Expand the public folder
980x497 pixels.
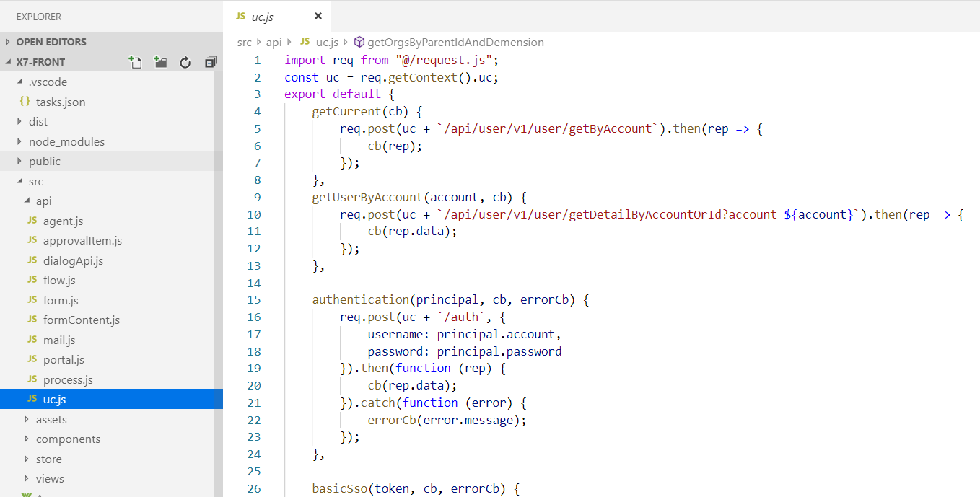coord(20,162)
